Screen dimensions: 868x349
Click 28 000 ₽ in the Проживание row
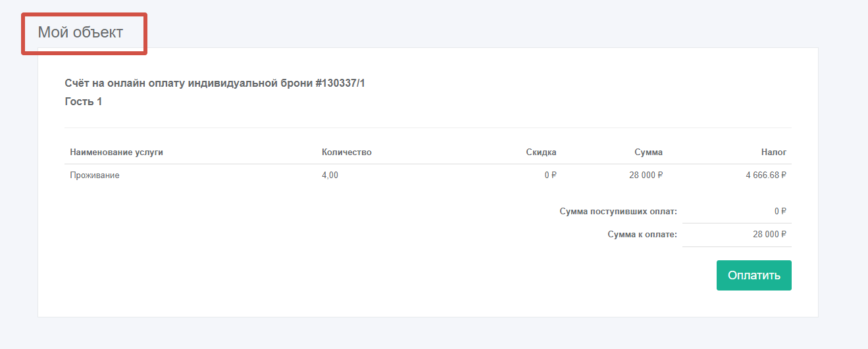point(646,175)
